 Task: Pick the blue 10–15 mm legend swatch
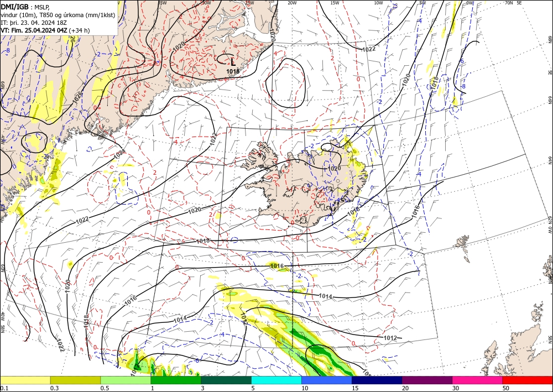click(327, 380)
